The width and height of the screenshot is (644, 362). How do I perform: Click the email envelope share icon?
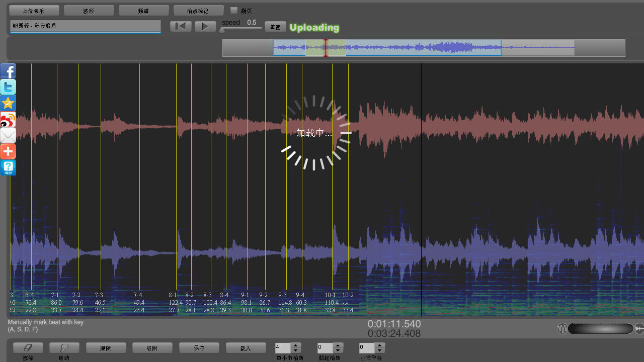tap(8, 136)
